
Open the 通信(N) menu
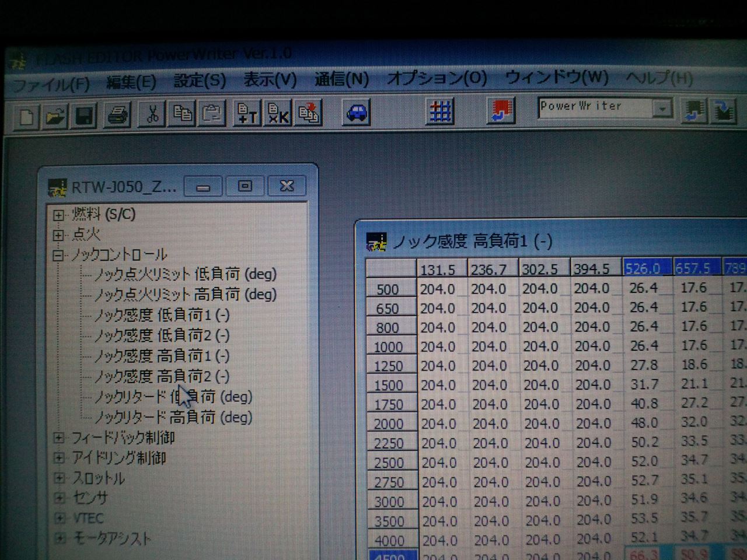(341, 79)
